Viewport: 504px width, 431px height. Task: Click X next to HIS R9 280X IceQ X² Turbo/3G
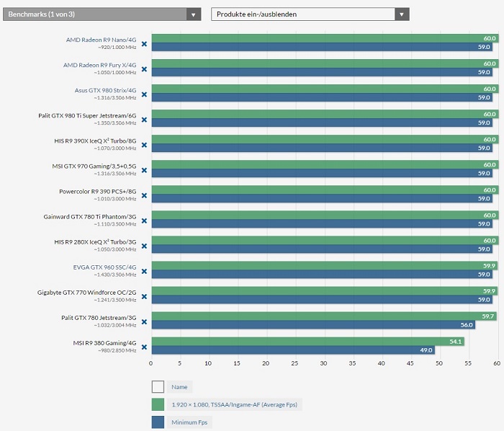tap(144, 246)
